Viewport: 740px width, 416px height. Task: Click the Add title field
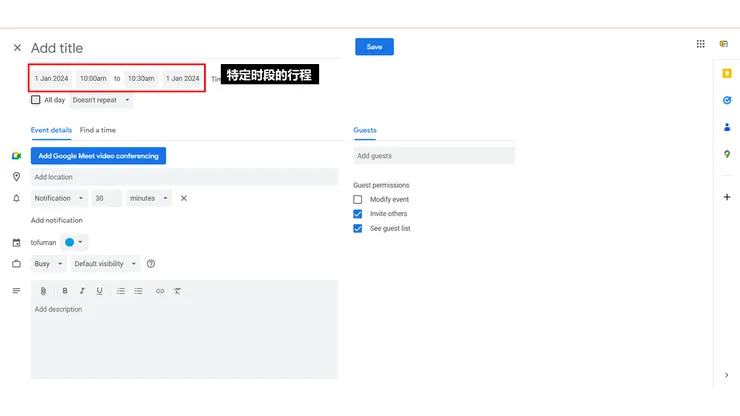point(185,48)
